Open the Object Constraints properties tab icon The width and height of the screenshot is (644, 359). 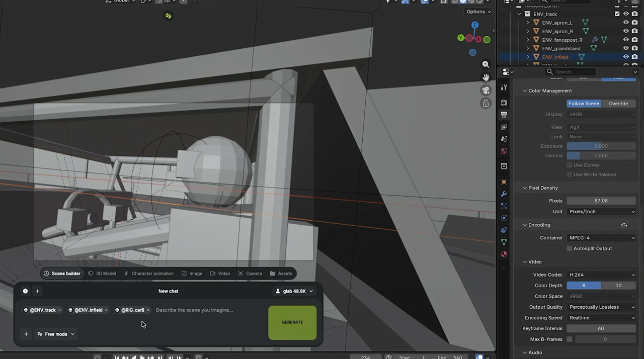504,230
